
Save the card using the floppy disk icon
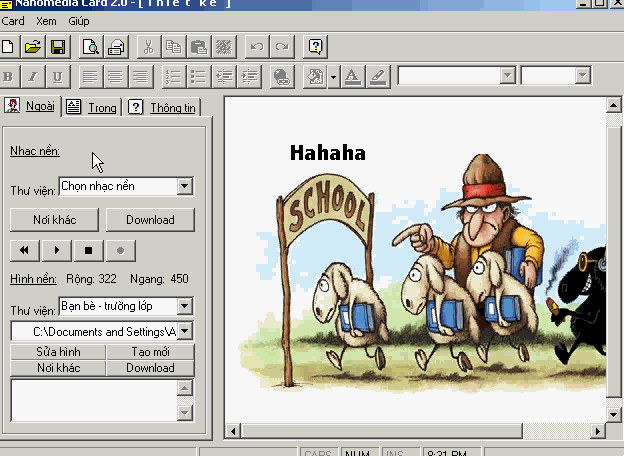click(x=58, y=47)
